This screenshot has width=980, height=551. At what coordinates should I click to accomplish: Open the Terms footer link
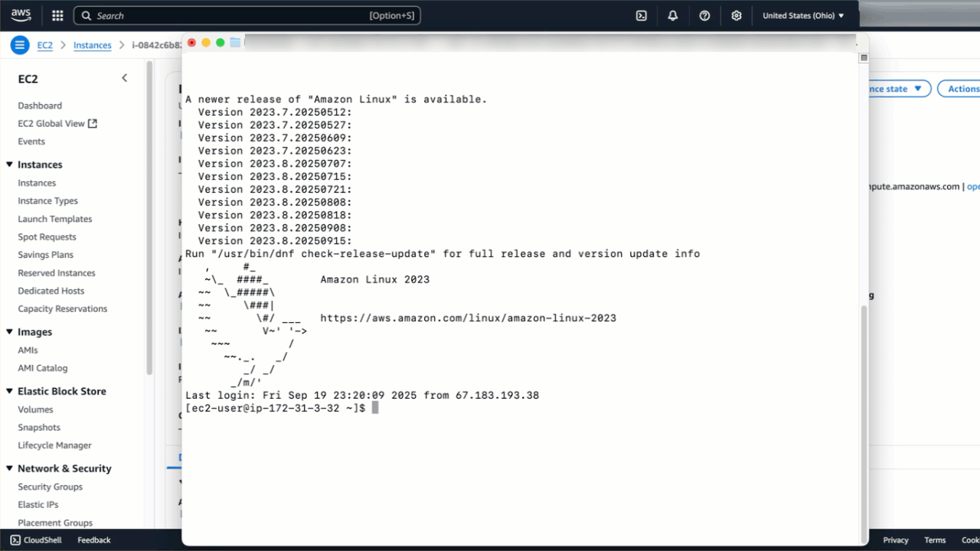pyautogui.click(x=935, y=540)
